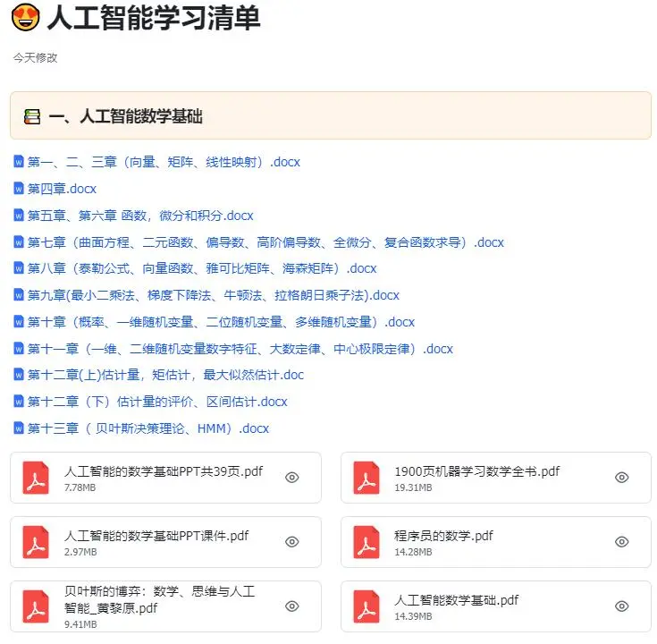The width and height of the screenshot is (657, 644).
Task: Click the 19.31MB file size text
Action: point(413,487)
